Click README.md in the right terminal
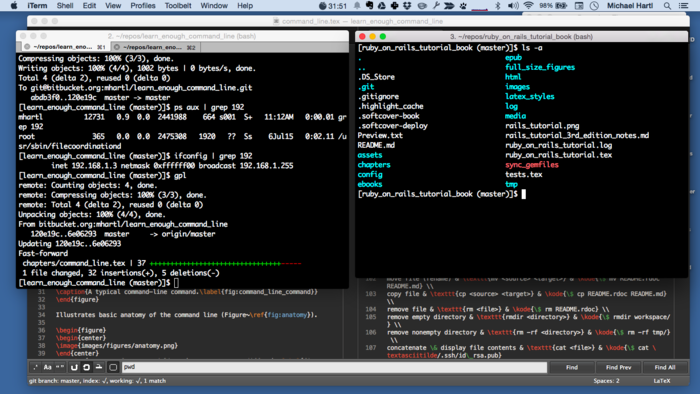This screenshot has height=394, width=700. coord(376,145)
